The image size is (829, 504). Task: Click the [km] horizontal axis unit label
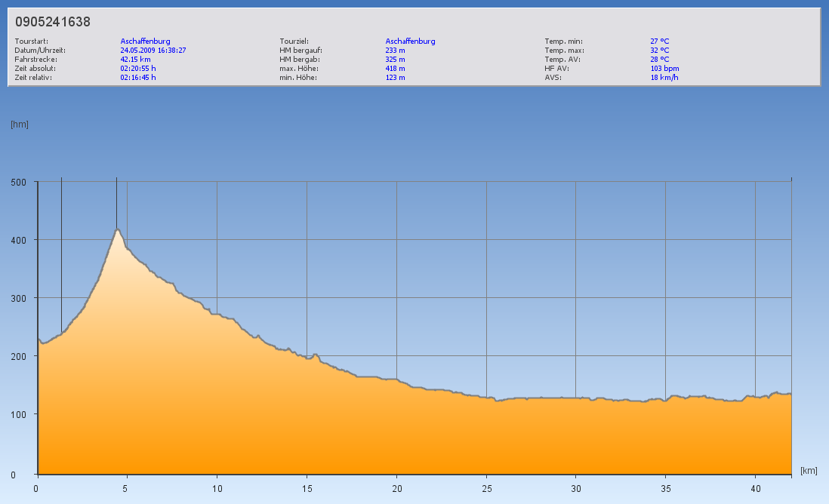click(x=809, y=471)
